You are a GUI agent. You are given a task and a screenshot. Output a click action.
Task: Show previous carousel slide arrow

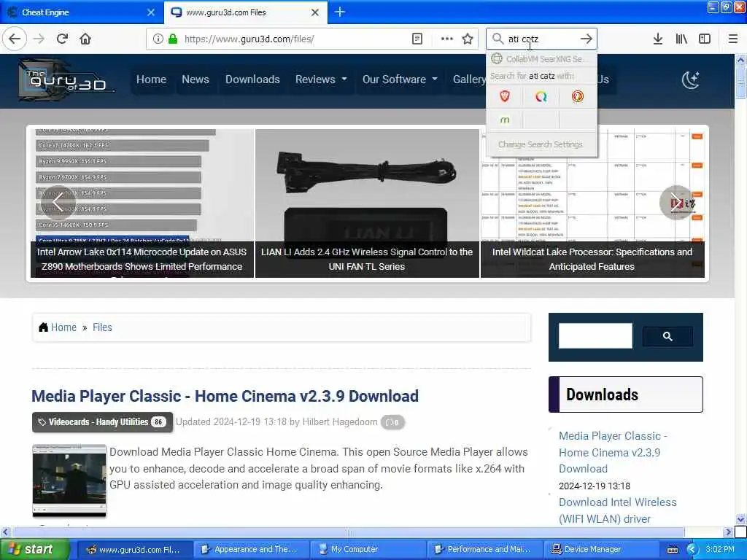pyautogui.click(x=58, y=202)
